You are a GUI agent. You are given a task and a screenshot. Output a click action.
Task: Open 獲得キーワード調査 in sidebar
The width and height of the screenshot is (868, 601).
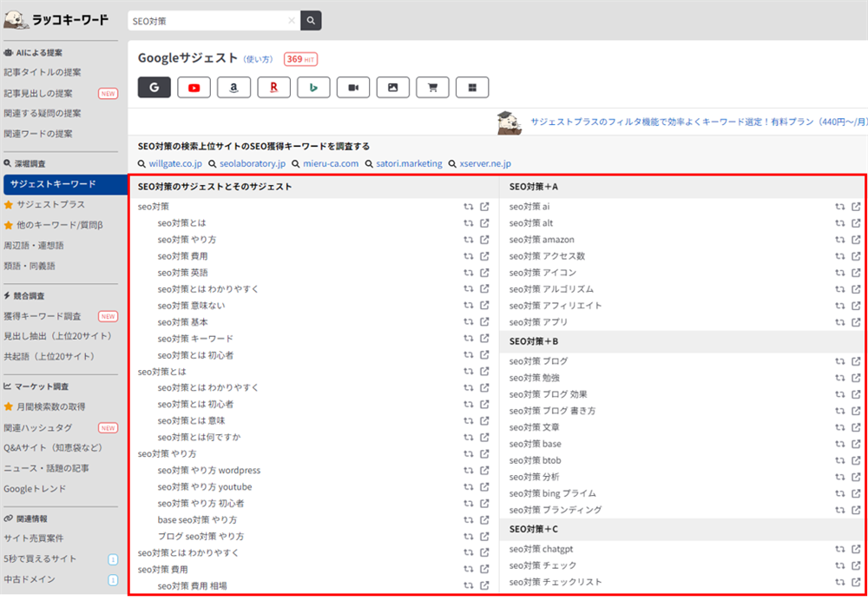pyautogui.click(x=43, y=316)
